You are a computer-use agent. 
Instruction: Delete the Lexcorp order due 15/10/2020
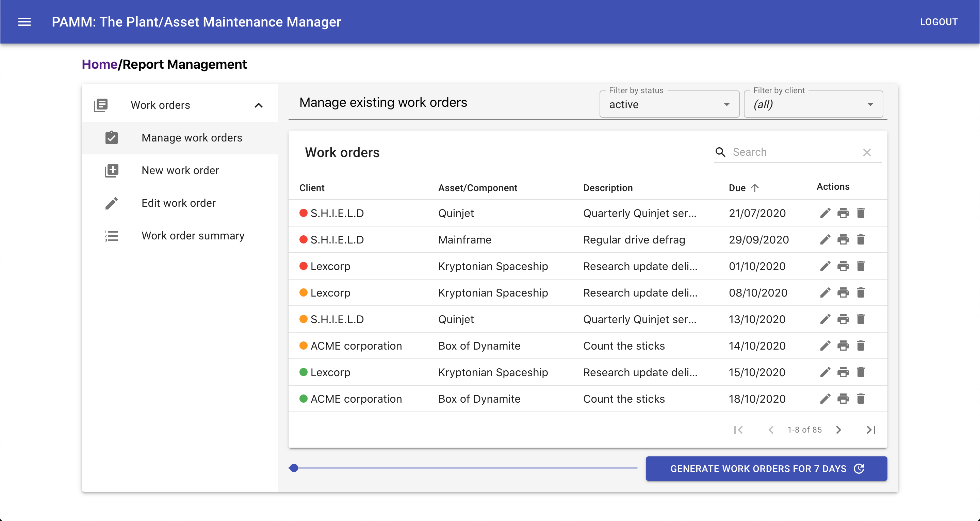(861, 372)
